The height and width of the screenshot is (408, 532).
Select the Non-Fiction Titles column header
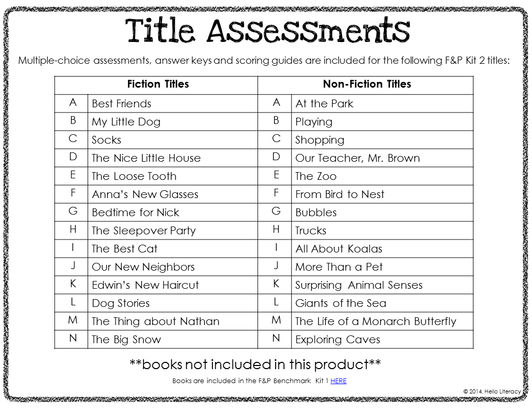(x=367, y=85)
